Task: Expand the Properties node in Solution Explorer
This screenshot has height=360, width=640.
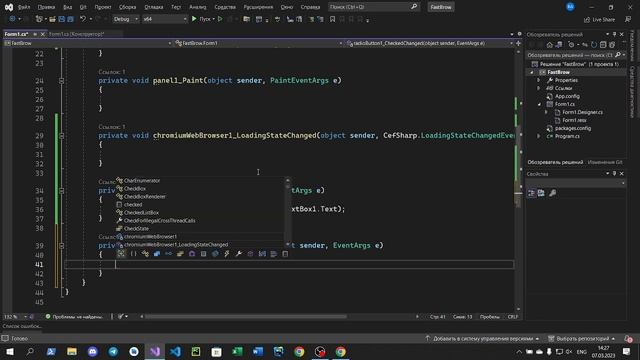Action: point(539,80)
